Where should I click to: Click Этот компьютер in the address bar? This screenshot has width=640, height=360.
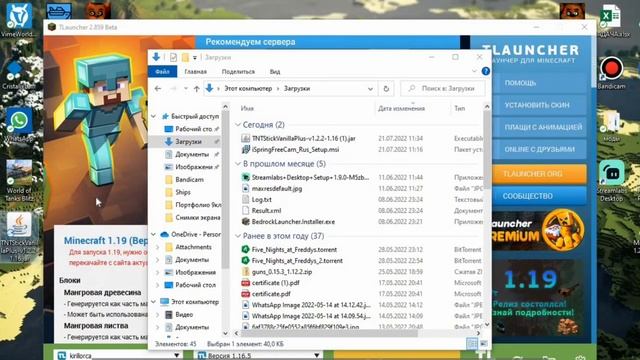pos(248,89)
